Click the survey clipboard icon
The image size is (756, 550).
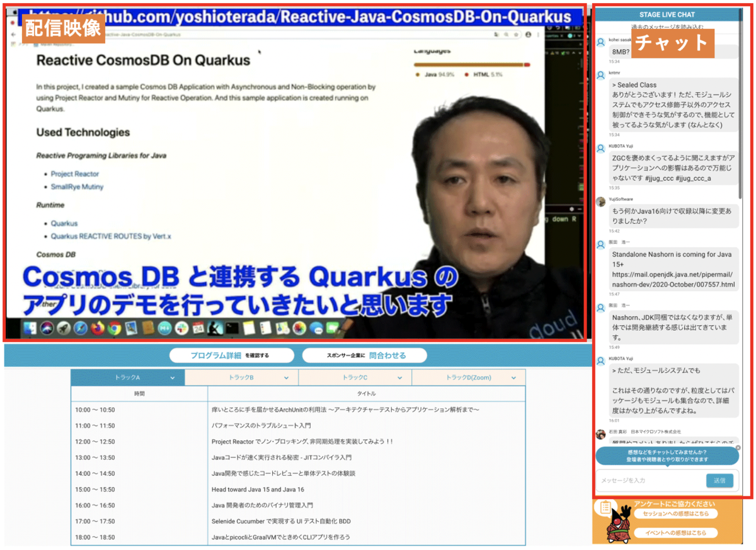click(605, 507)
